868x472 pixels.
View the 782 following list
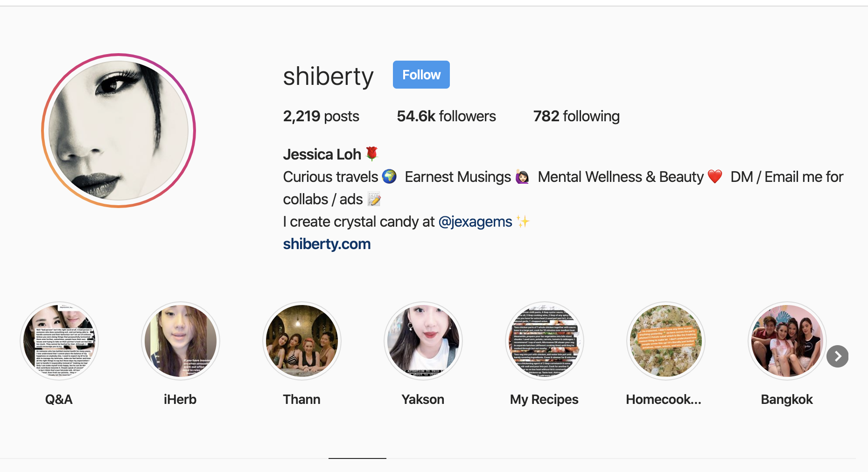coord(576,116)
